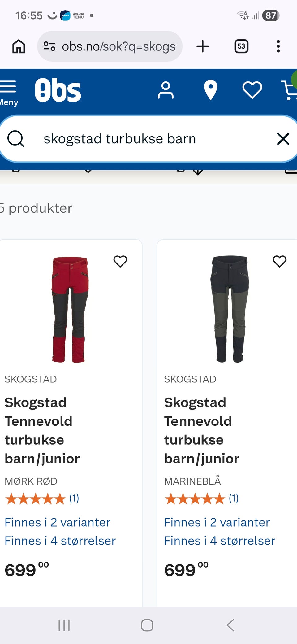Screen dimensions: 297x644
Task: Favorite the dark red Tennevold trousers
Action: [x=120, y=261]
